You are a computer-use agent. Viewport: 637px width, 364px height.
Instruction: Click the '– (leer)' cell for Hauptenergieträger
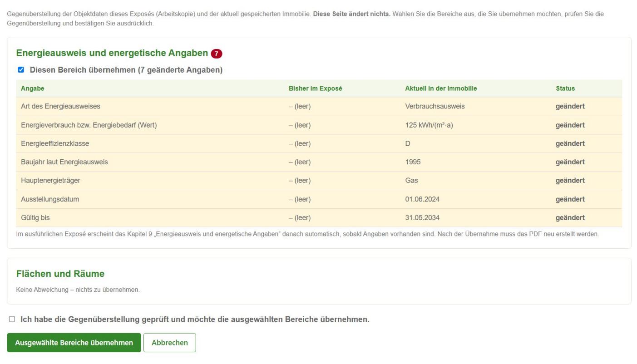coord(300,181)
